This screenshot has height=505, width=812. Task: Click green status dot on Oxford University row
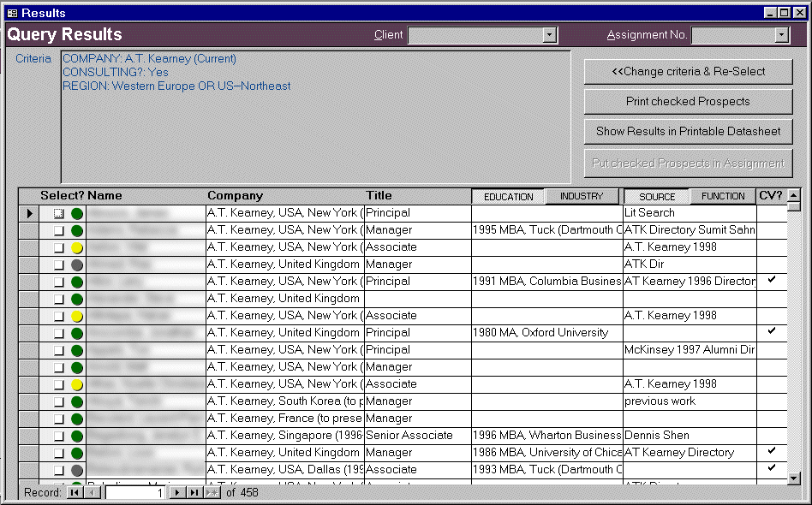click(77, 334)
